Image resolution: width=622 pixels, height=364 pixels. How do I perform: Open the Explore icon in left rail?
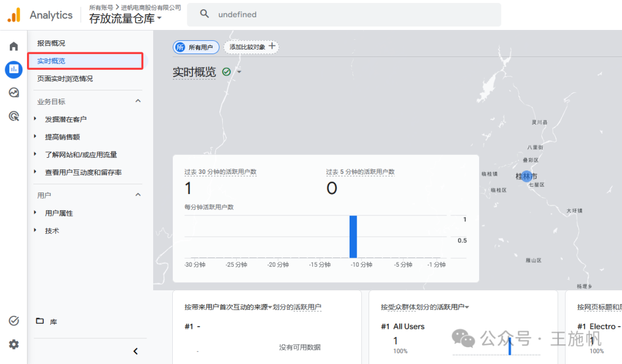point(14,92)
